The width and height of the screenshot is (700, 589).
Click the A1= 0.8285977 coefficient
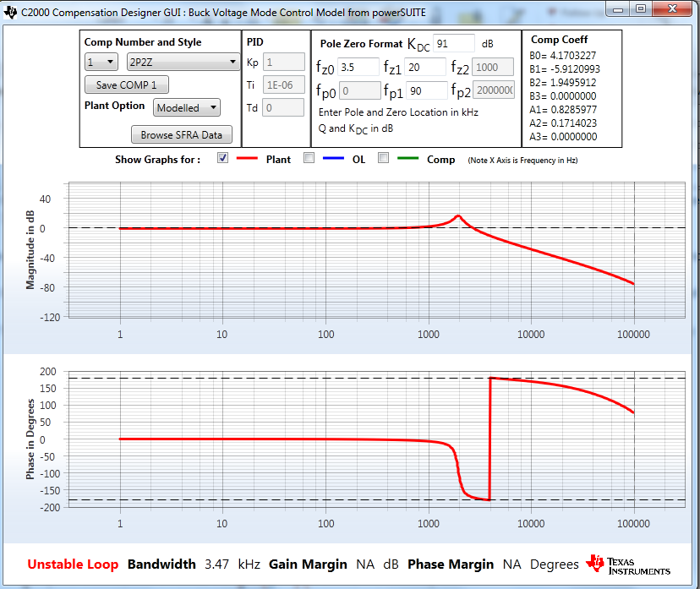point(563,110)
